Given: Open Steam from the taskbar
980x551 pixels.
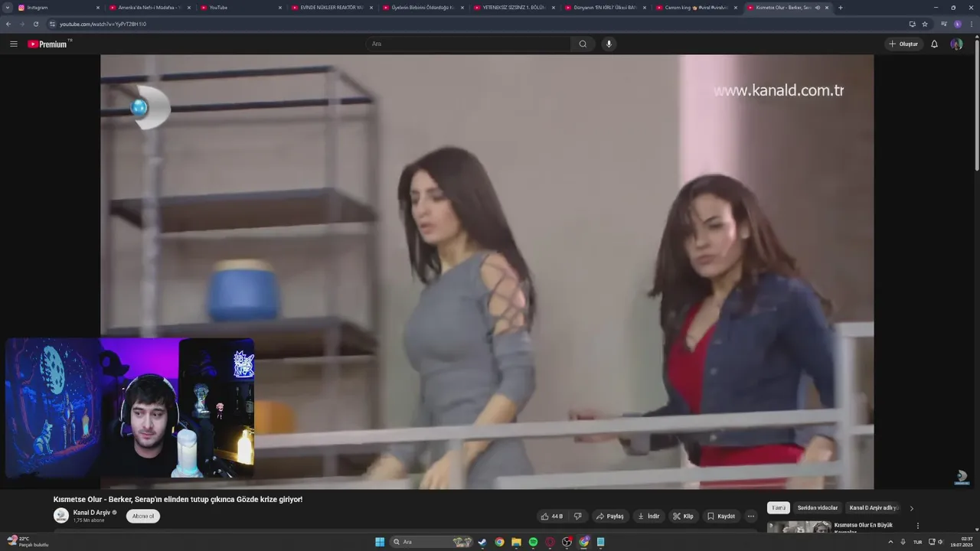Looking at the screenshot, I should coord(482,542).
